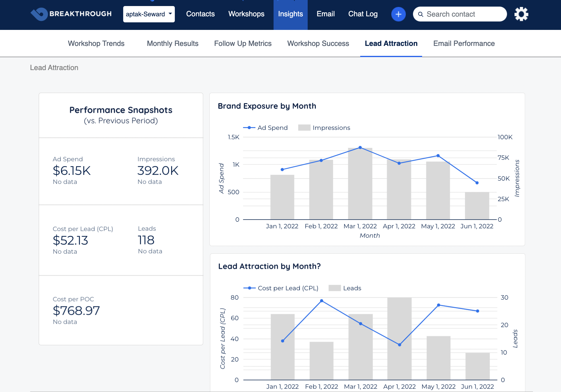Screen dimensions: 561x392
Task: Switch to the Email Performance tab
Action: point(464,43)
